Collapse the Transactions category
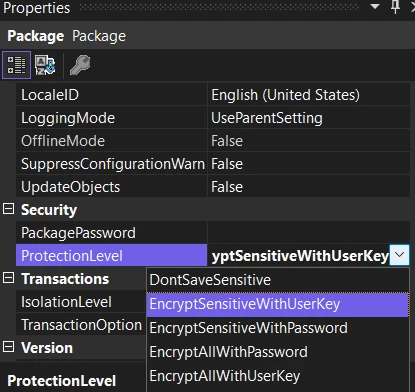 click(x=8, y=278)
